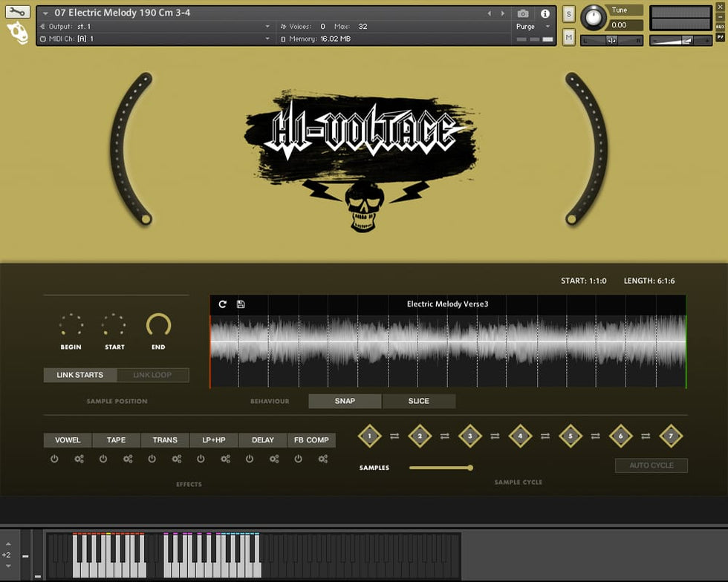Enable the FB COMP effect power switch
The width and height of the screenshot is (728, 582).
coord(299,460)
